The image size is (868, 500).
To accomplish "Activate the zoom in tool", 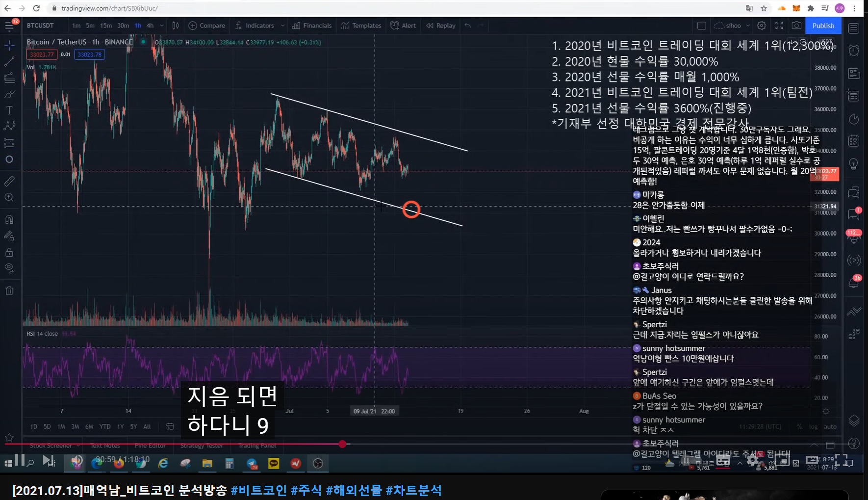I will pos(9,197).
